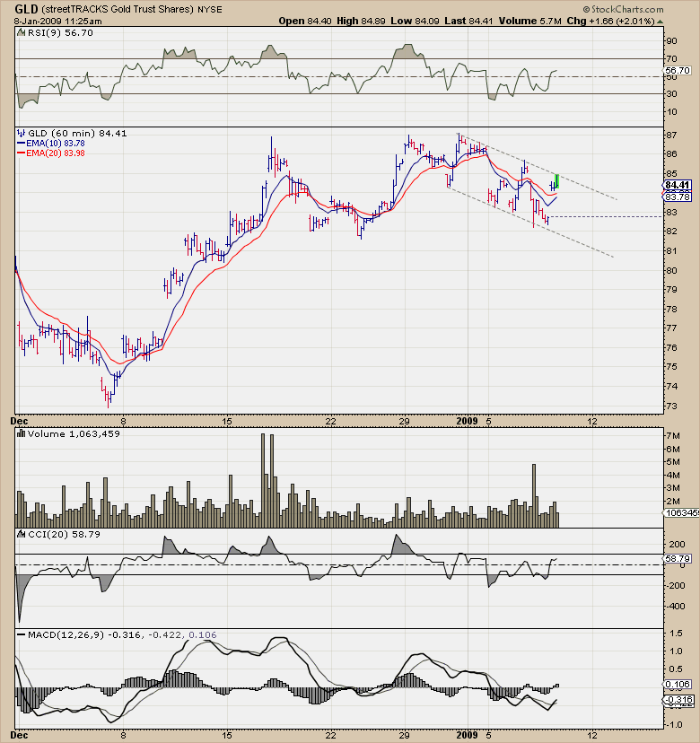Click the RSI indicator icon beside RSI(9)
The height and width of the screenshot is (743, 700).
[22, 32]
